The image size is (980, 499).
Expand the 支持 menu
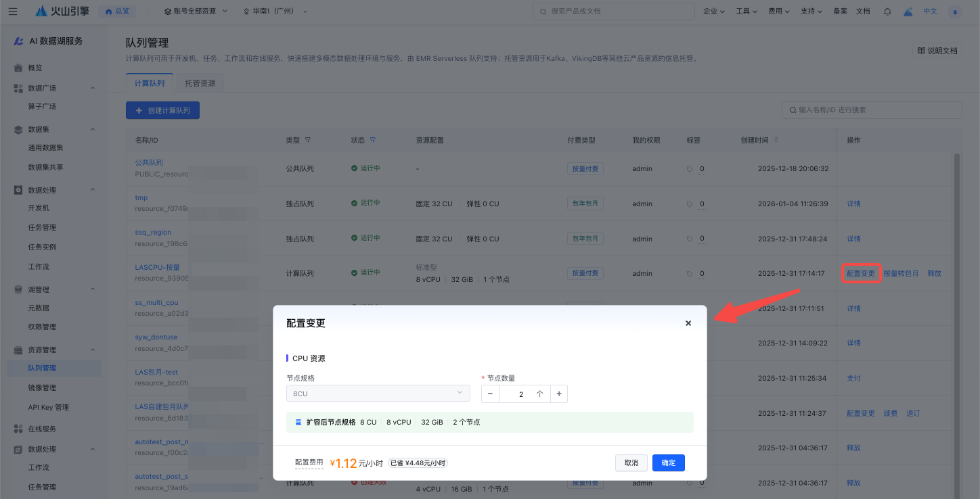tap(811, 11)
